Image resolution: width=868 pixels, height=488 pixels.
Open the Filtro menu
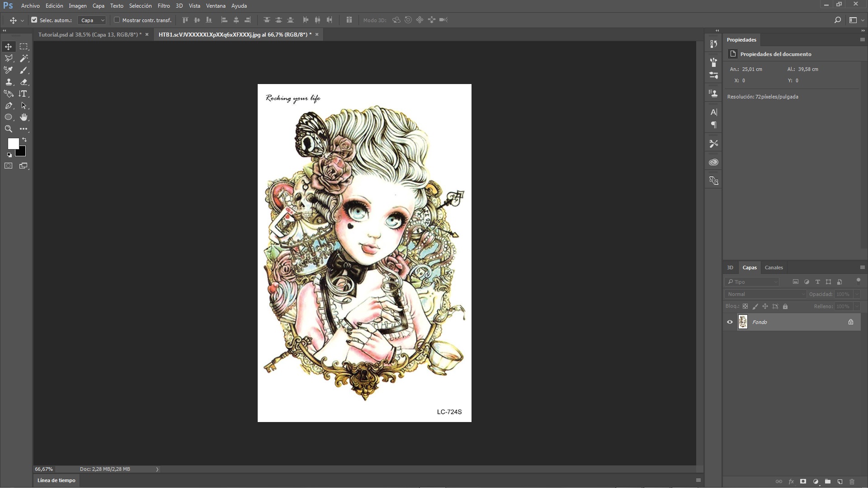pyautogui.click(x=164, y=6)
